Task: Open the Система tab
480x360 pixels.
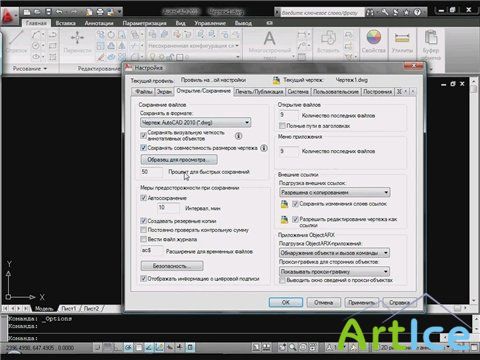Action: 298,91
